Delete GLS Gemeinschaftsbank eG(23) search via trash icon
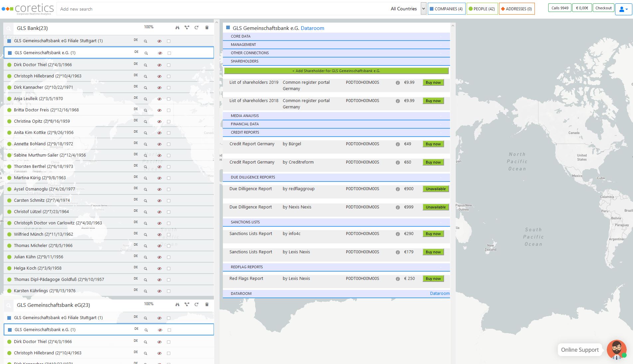 pyautogui.click(x=207, y=304)
